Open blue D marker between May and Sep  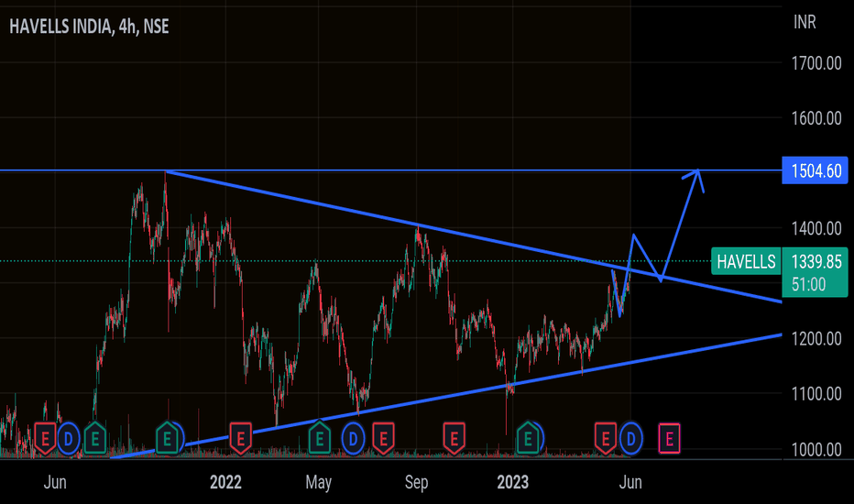click(x=353, y=438)
